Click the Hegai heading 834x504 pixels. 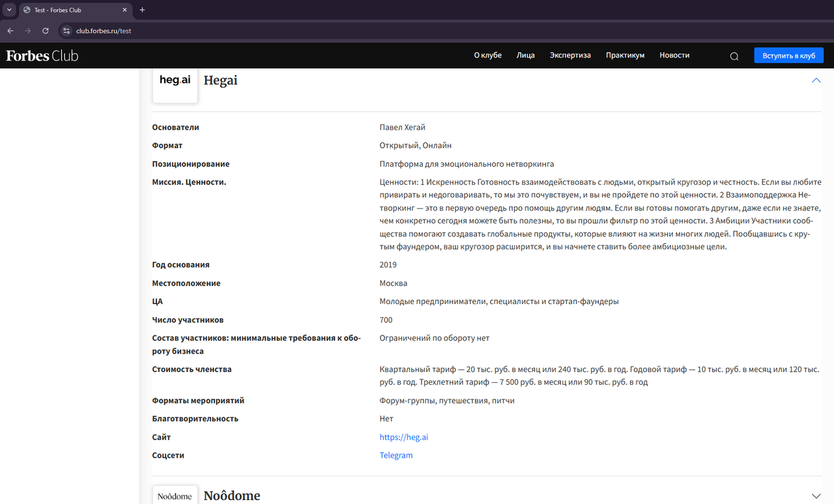[x=220, y=80]
